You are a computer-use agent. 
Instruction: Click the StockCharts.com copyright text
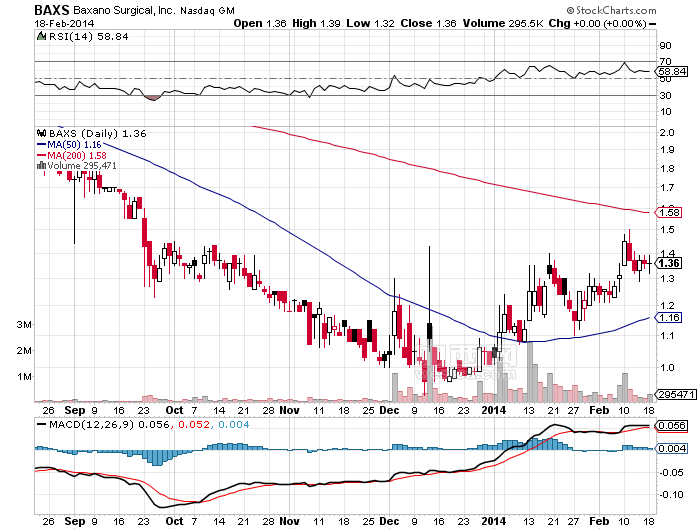pyautogui.click(x=612, y=10)
